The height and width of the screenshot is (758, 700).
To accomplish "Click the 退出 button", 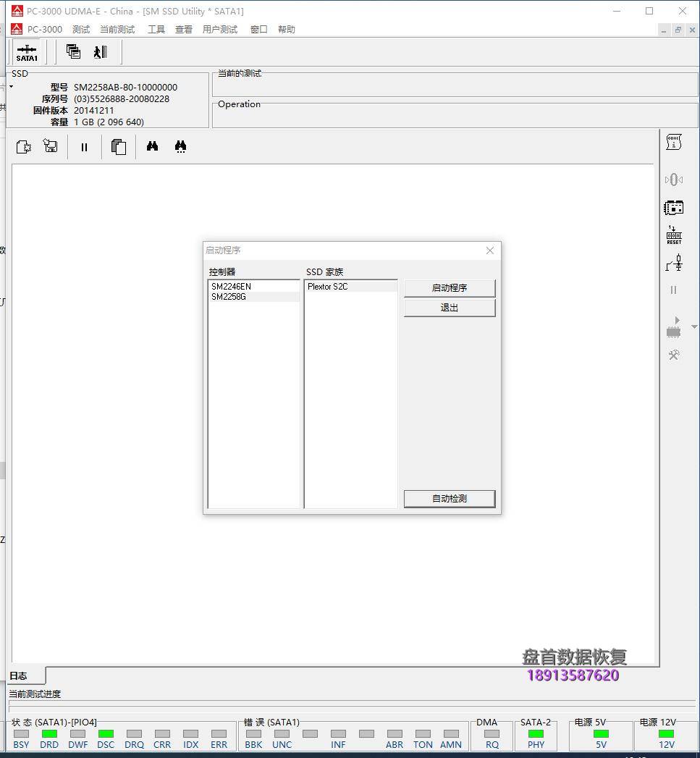I will [450, 308].
